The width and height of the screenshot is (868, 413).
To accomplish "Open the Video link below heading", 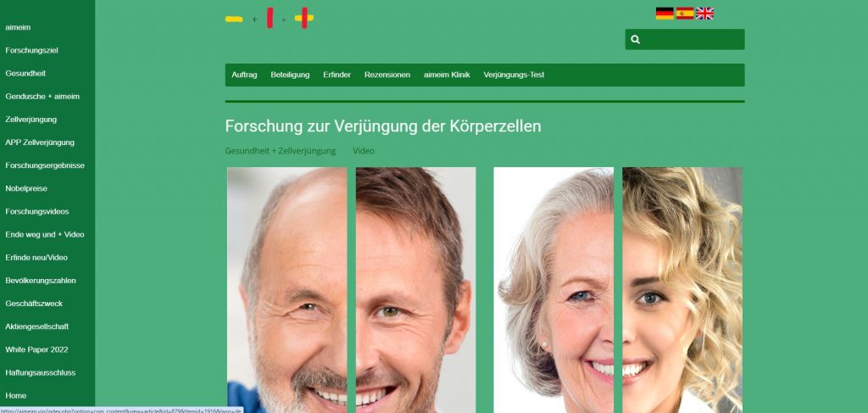I will (x=364, y=151).
